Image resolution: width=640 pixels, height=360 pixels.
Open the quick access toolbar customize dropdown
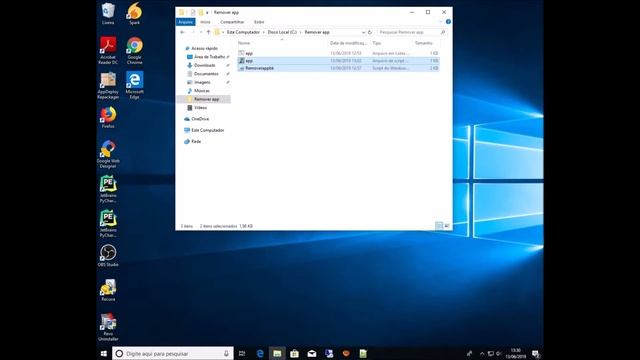pos(207,13)
